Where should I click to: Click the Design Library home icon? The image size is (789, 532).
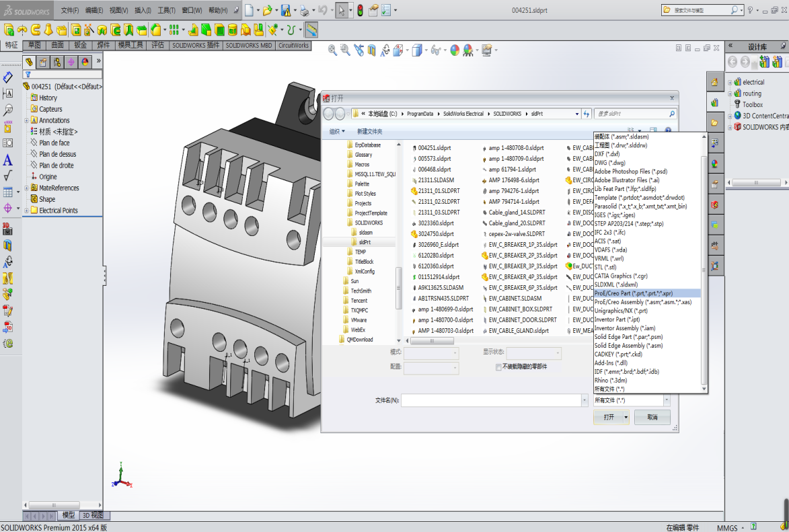pos(714,82)
